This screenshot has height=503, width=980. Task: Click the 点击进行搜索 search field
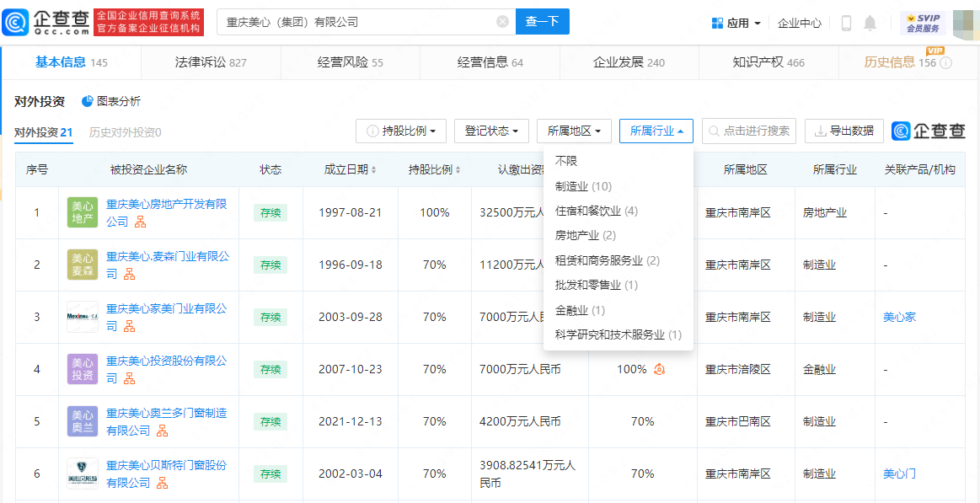click(x=748, y=131)
